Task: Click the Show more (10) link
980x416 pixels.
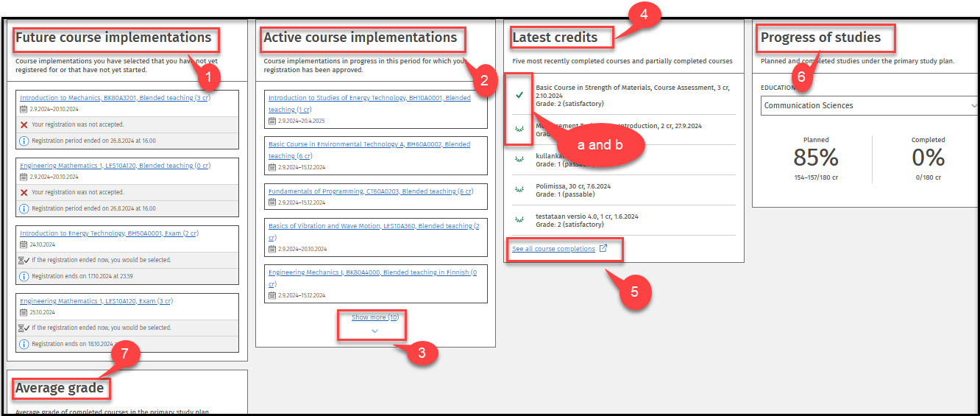Action: coord(375,317)
